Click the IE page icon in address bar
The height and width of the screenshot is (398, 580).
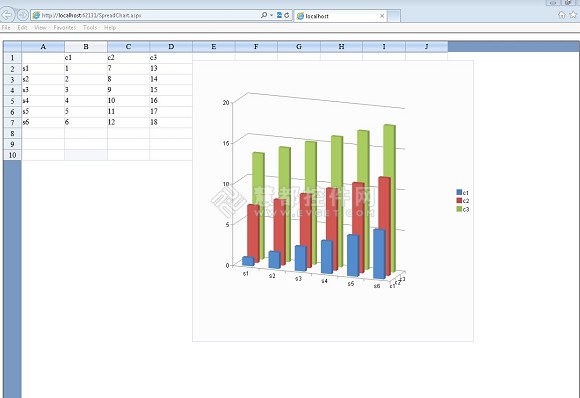point(36,15)
